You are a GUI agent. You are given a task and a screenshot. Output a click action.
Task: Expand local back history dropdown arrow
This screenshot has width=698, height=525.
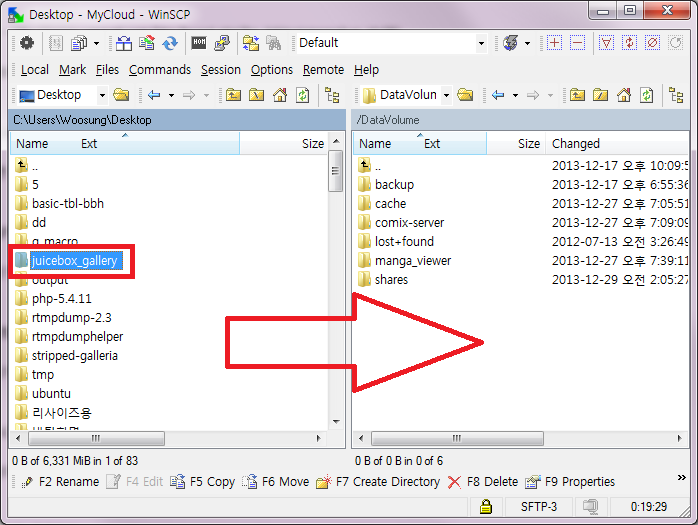point(171,95)
